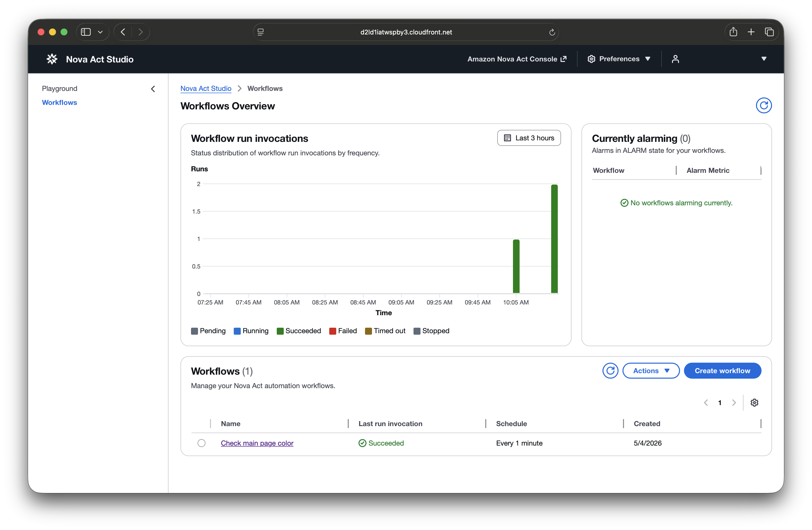Reload the page from address bar

552,32
